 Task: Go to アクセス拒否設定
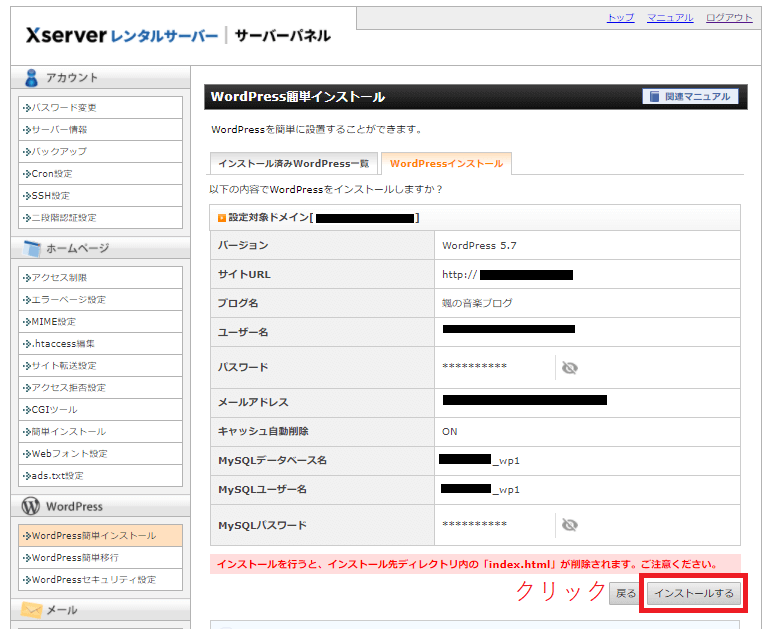pyautogui.click(x=100, y=388)
